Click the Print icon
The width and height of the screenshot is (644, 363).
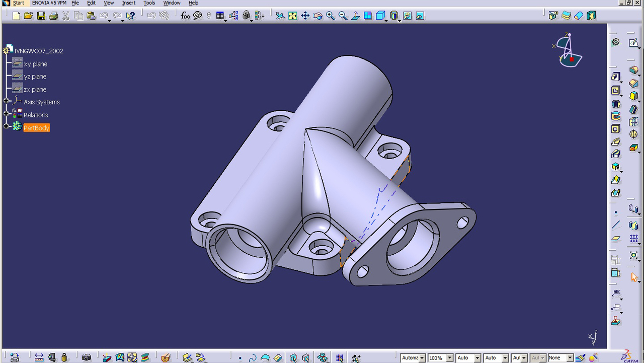click(53, 16)
